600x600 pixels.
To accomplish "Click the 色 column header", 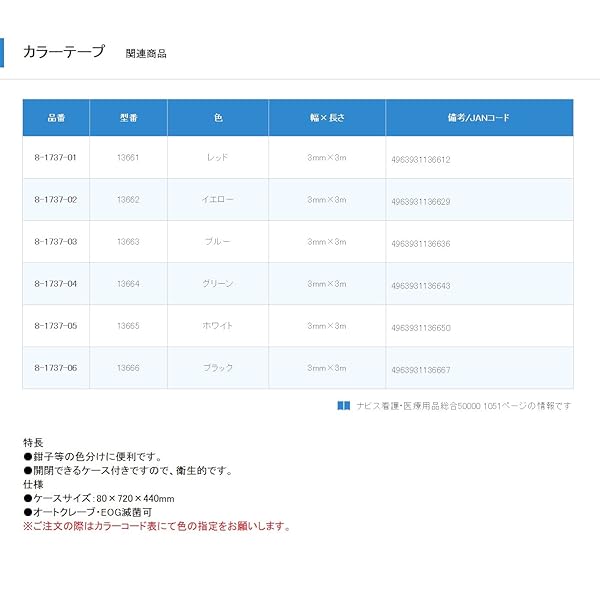I will click(218, 118).
